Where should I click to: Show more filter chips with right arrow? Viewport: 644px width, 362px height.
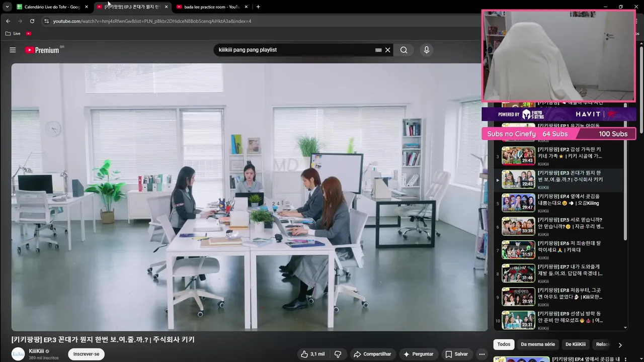tap(620, 345)
